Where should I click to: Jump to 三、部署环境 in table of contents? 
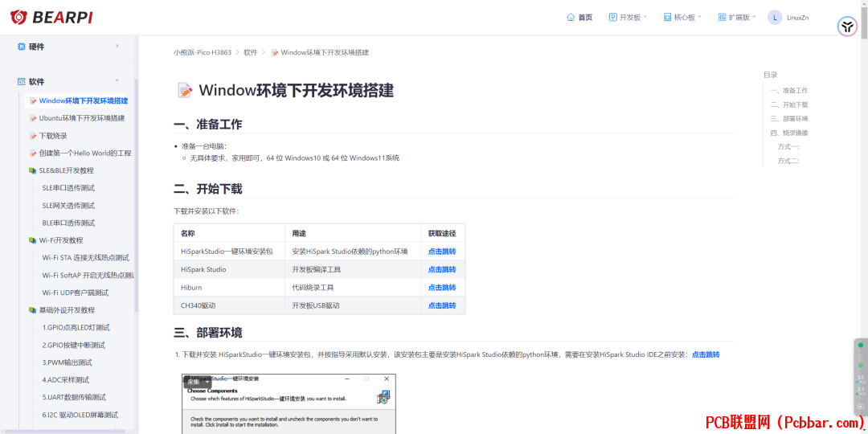tap(789, 118)
